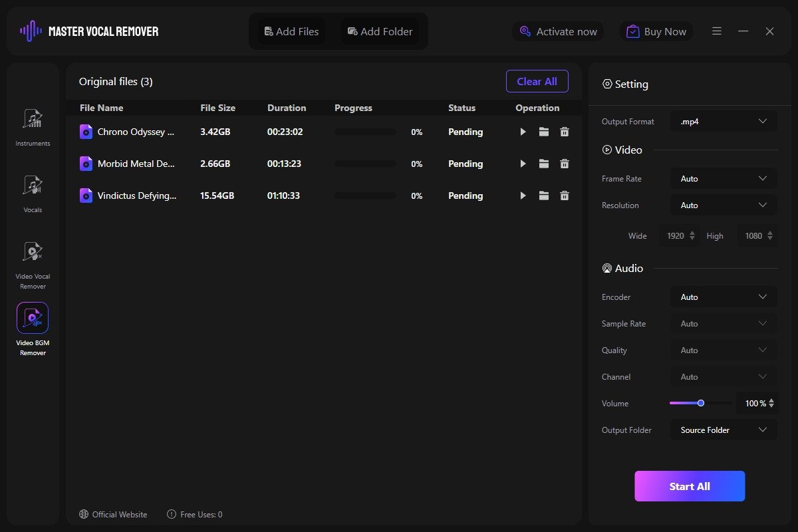The image size is (798, 532).
Task: Click the Volume slider handle
Action: point(701,403)
